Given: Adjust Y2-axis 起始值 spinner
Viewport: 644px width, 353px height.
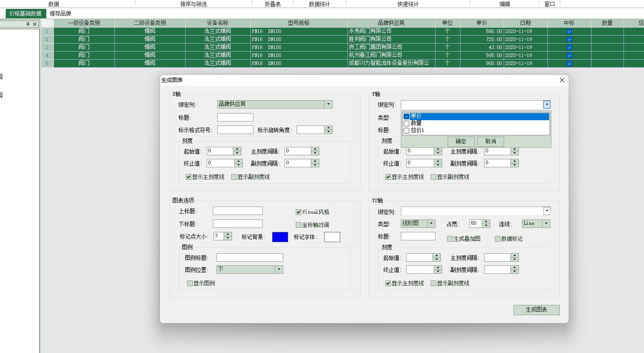Looking at the screenshot, I should [437, 258].
